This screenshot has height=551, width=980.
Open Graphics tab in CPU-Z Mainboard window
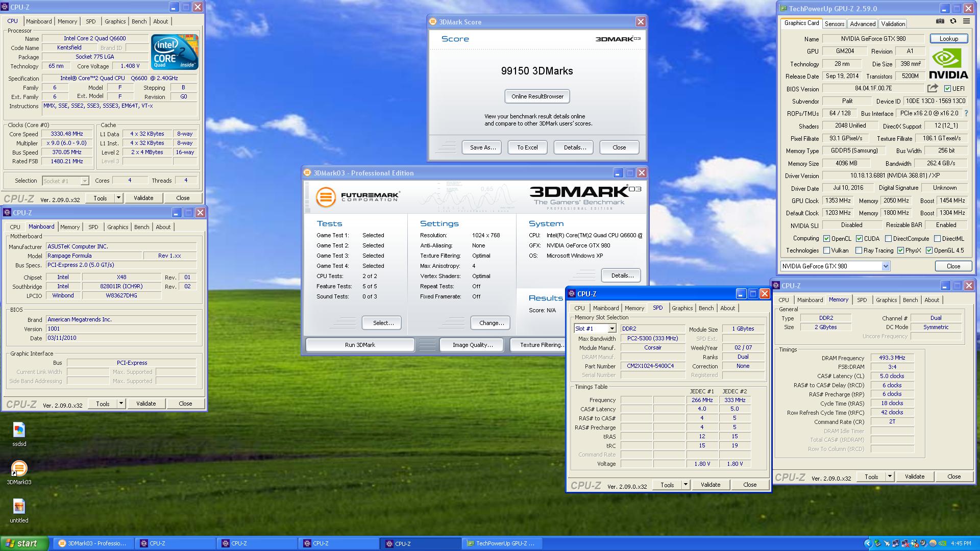pos(118,227)
